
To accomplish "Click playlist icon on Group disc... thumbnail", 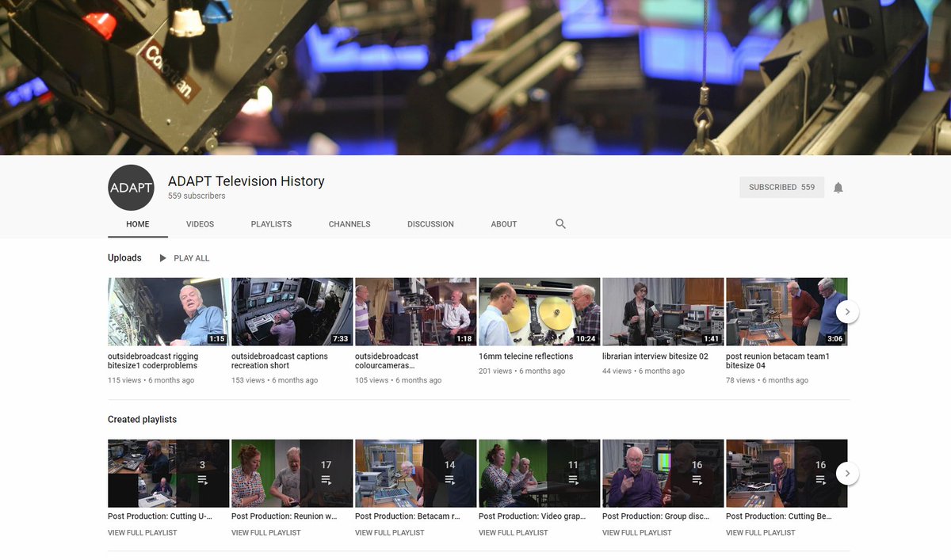I will point(697,480).
